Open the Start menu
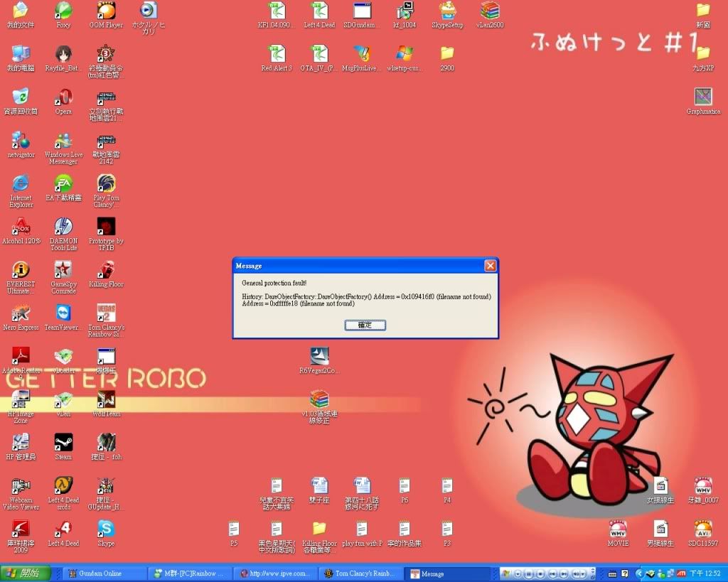This screenshot has width=728, height=582. (26, 573)
